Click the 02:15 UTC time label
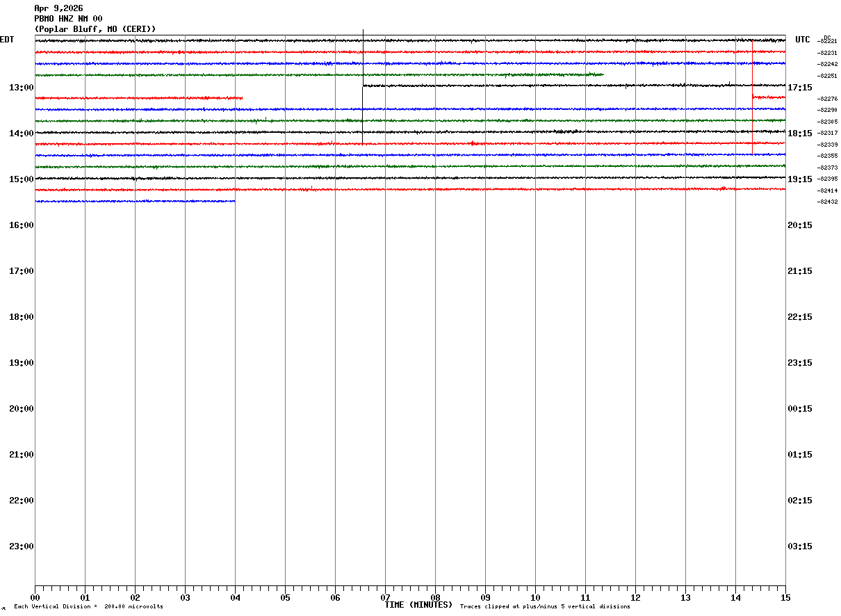The width and height of the screenshot is (841, 616). coord(800,501)
